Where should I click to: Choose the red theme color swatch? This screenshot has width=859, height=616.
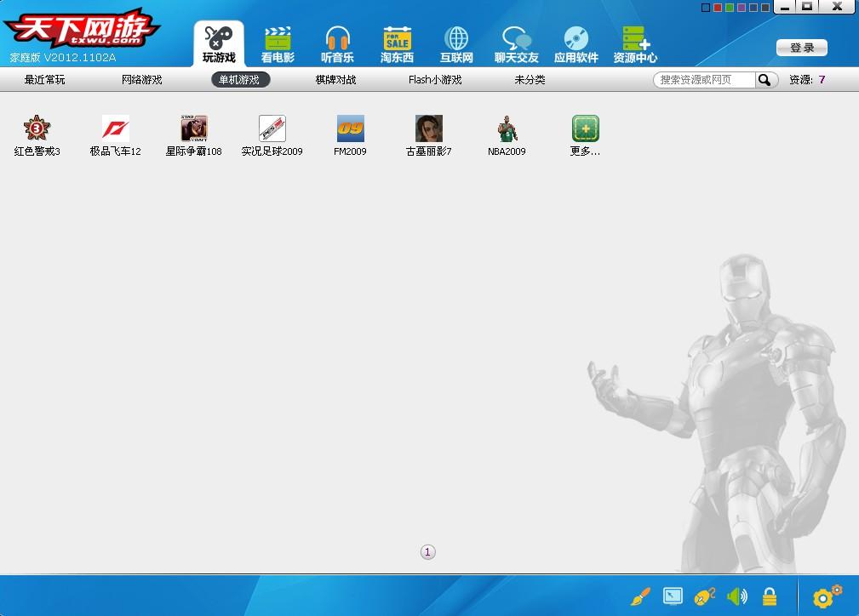718,8
